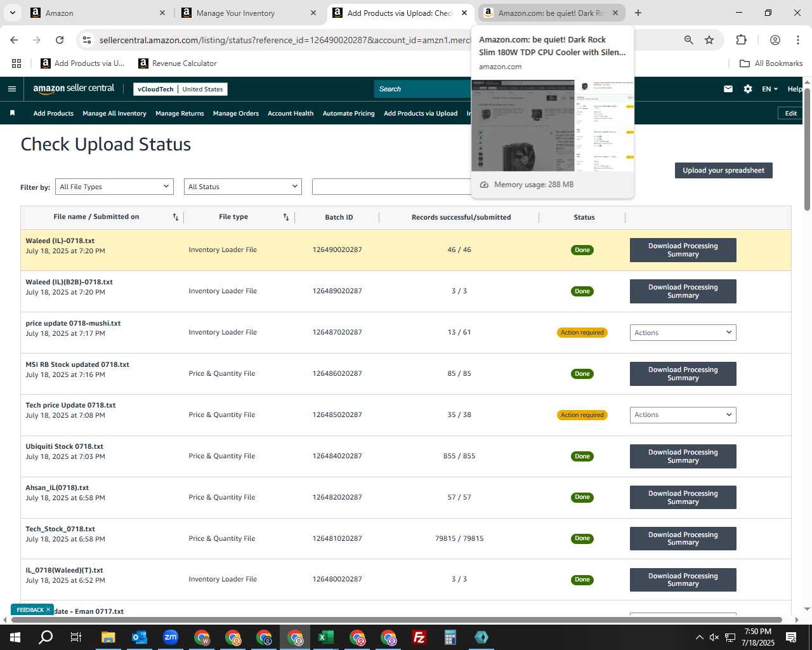Screen dimensions: 812x650
Task: Open the Windows notification center
Action: (791, 637)
